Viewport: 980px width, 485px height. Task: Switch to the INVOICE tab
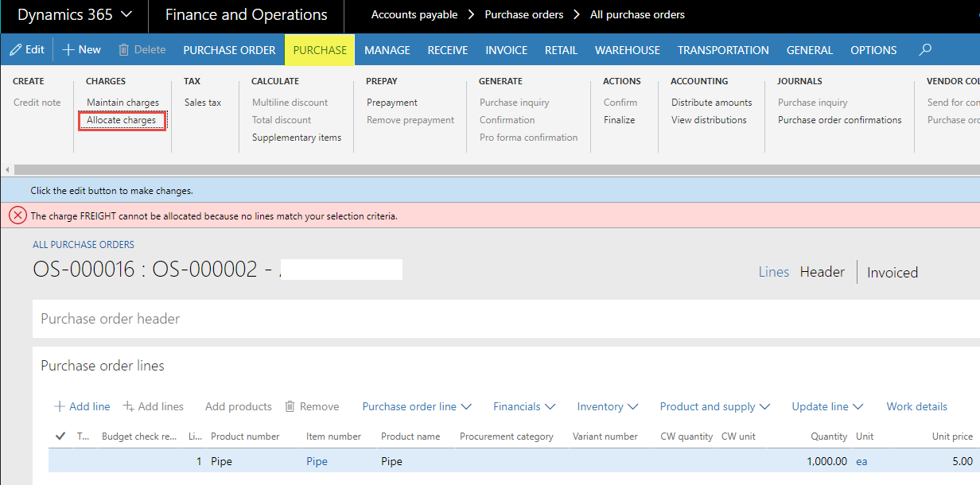[x=507, y=50]
